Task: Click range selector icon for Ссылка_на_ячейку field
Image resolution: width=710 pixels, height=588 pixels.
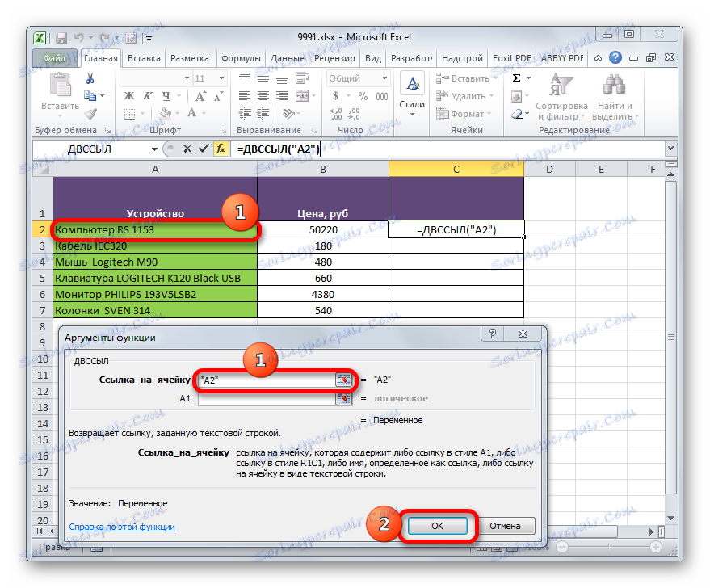Action: click(343, 380)
